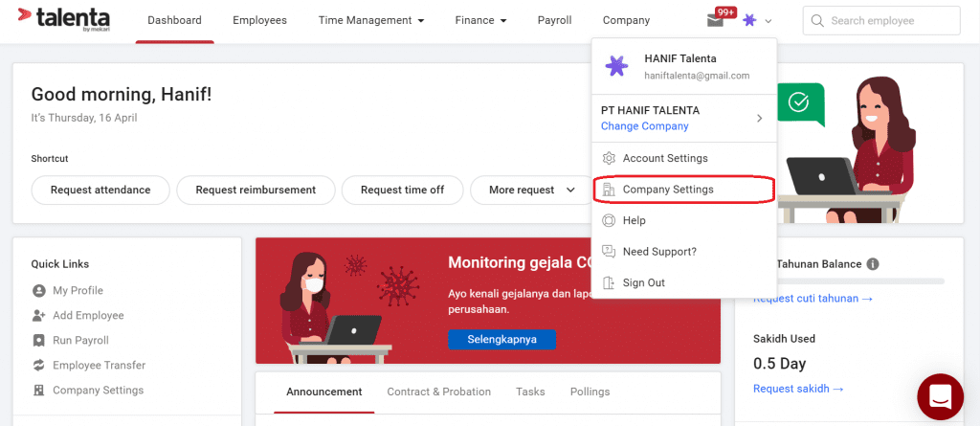Switch to the Pollings tab
The width and height of the screenshot is (980, 426).
pos(590,392)
